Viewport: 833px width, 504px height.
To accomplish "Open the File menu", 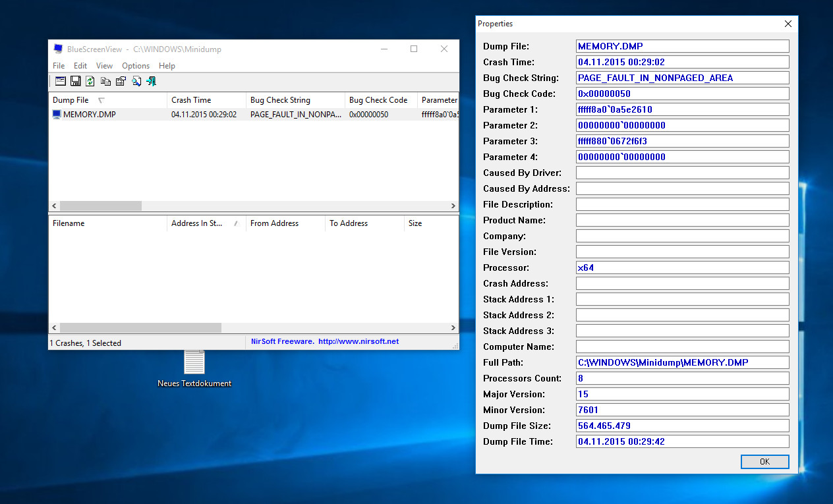I will (59, 66).
